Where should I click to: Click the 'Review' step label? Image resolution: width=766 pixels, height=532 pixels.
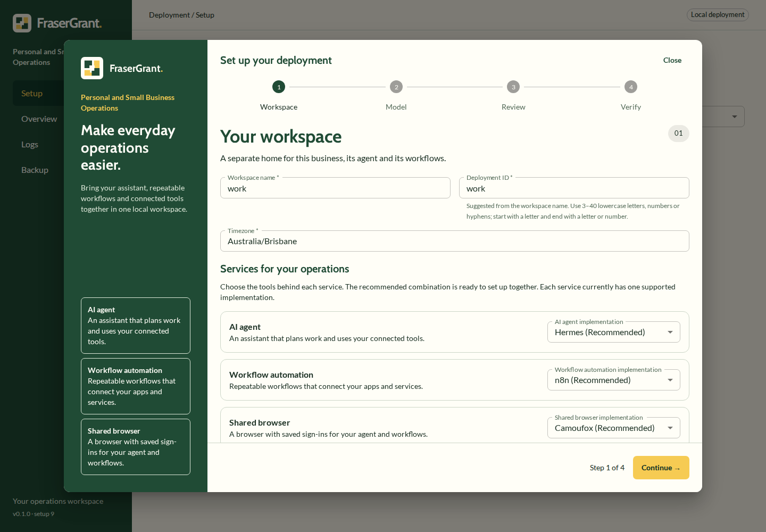point(513,107)
